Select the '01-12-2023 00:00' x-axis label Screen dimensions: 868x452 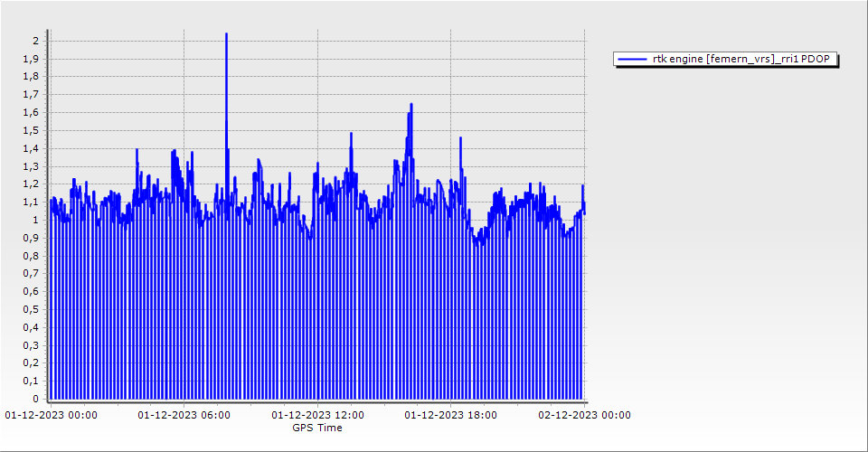pos(52,415)
